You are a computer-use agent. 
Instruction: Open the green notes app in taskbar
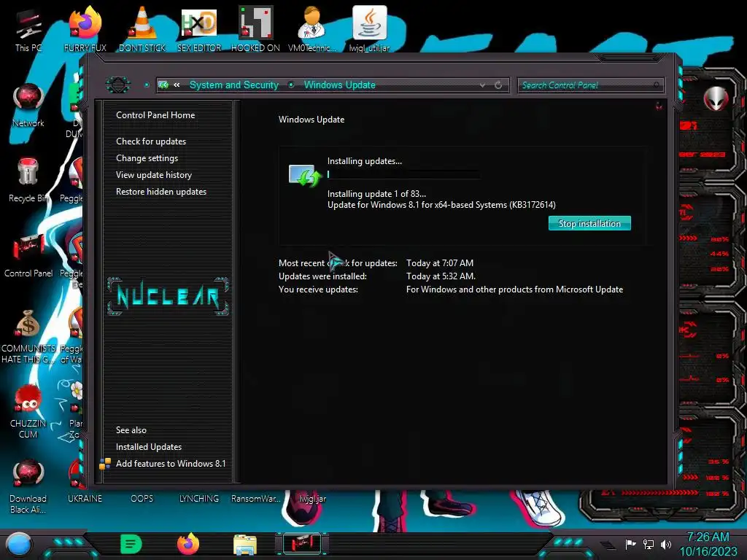tap(131, 544)
